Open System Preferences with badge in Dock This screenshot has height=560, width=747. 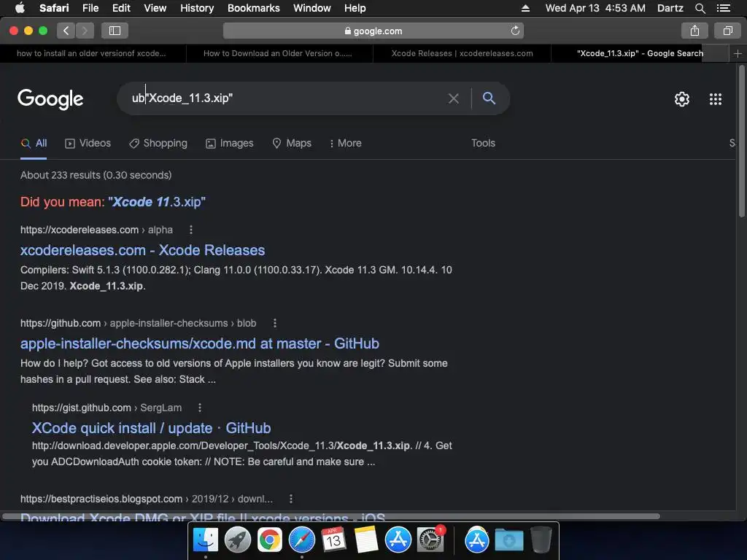[x=430, y=540]
